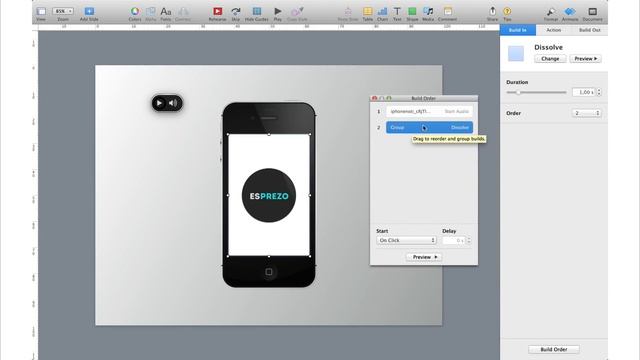Screen dimensions: 640x360
Task: Open the Media browser
Action: (428, 13)
